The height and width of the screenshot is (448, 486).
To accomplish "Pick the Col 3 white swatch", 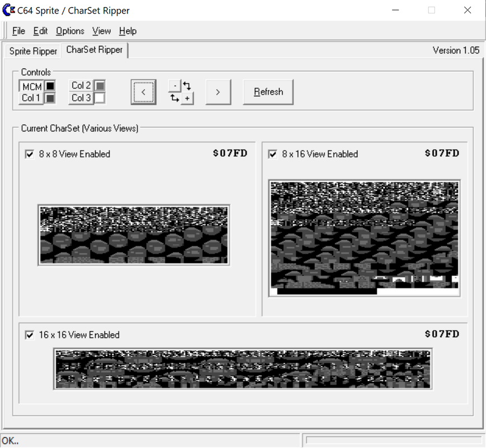I will (100, 98).
